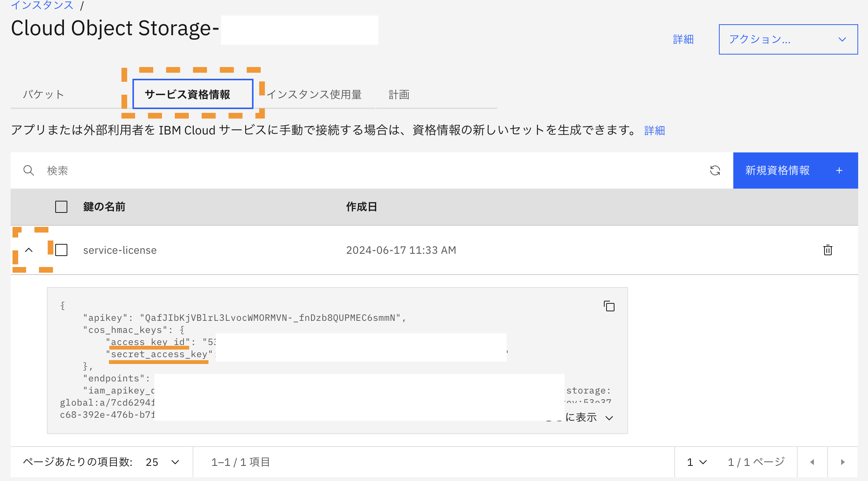
Task: Go to next page arrow
Action: (x=843, y=462)
